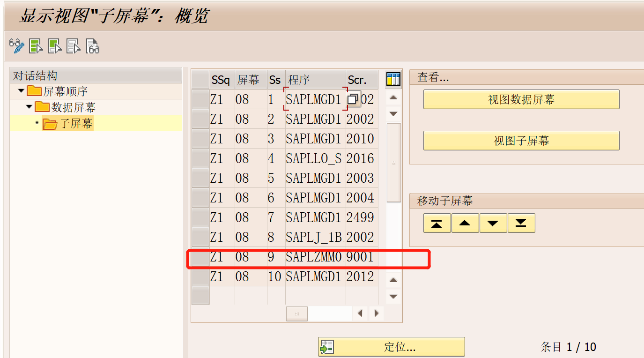Click the select all toolbar icon

(36, 46)
